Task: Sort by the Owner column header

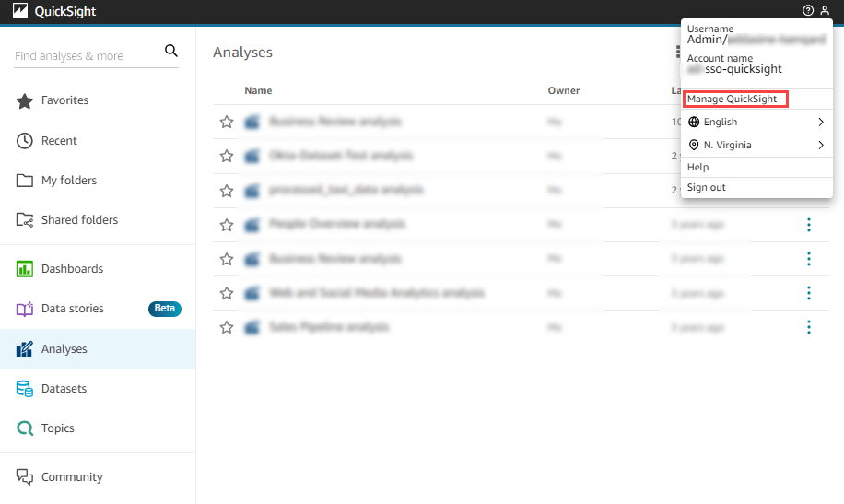Action: pyautogui.click(x=564, y=91)
